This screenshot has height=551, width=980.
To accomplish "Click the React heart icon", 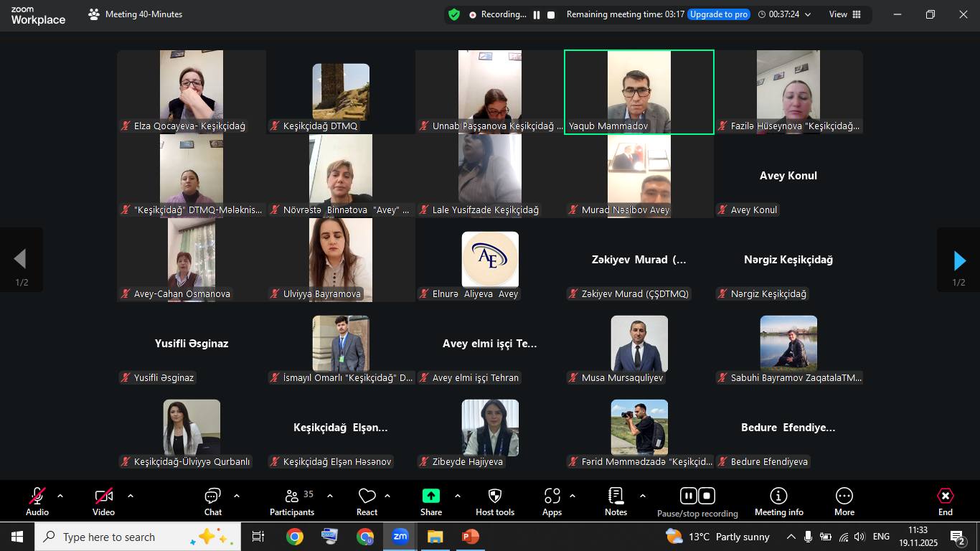I will point(367,496).
